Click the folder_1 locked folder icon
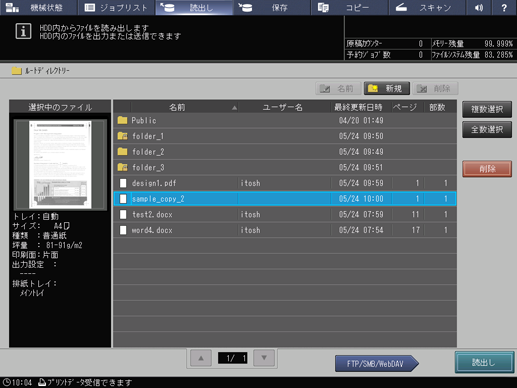517x388 pixels. click(x=122, y=136)
